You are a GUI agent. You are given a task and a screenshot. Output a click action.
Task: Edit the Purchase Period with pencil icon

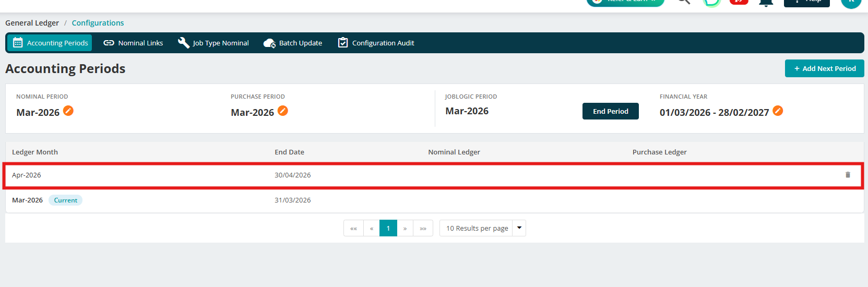pyautogui.click(x=283, y=111)
